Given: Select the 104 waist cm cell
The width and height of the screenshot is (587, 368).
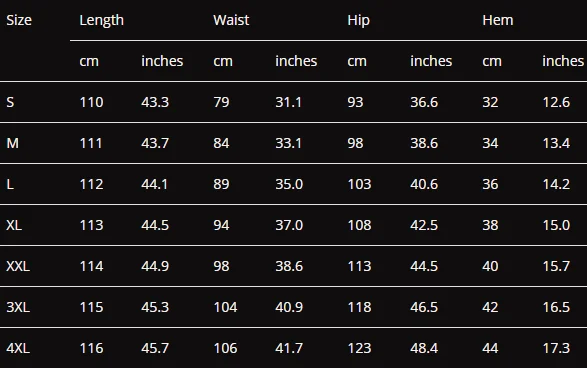Looking at the screenshot, I should tap(225, 307).
